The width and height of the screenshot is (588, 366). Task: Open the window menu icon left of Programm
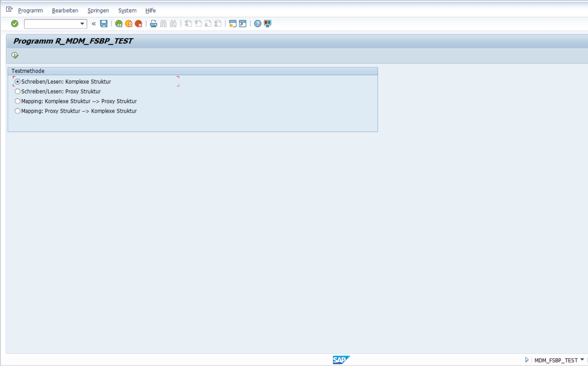point(10,10)
